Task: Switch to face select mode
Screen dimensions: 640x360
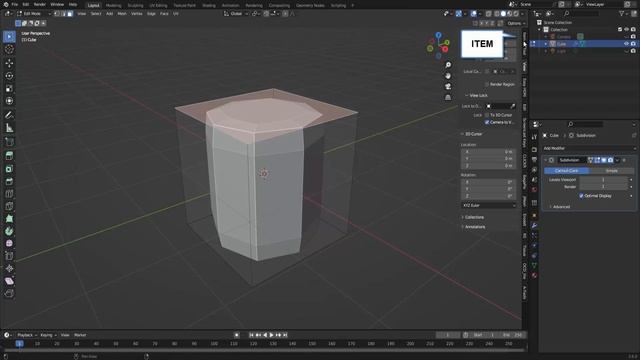Action: pos(70,13)
